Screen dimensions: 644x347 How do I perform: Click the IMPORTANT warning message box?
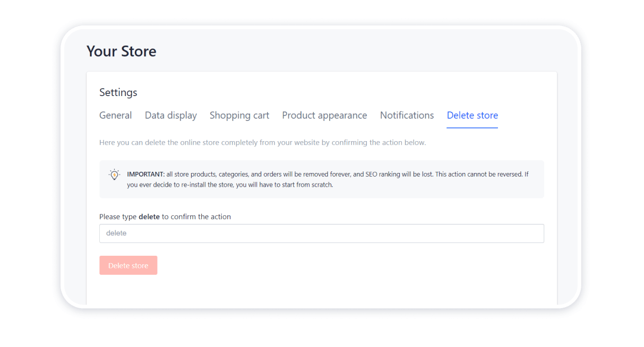321,178
